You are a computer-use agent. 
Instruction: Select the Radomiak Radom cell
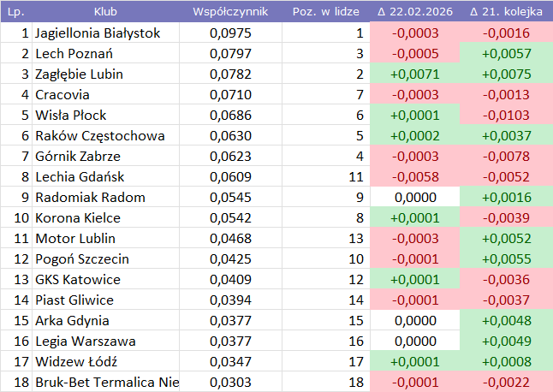coord(91,198)
